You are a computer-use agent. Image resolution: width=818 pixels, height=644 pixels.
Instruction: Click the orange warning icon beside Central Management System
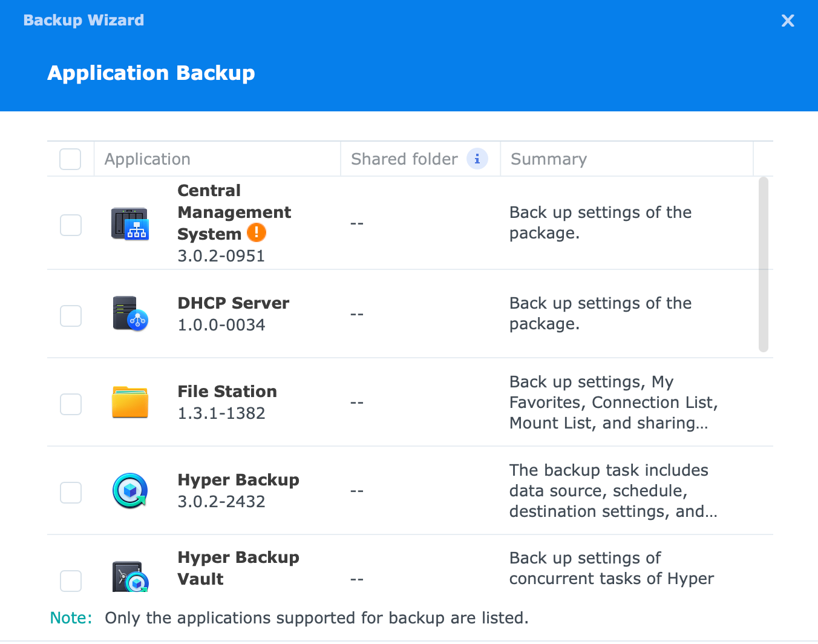point(257,232)
